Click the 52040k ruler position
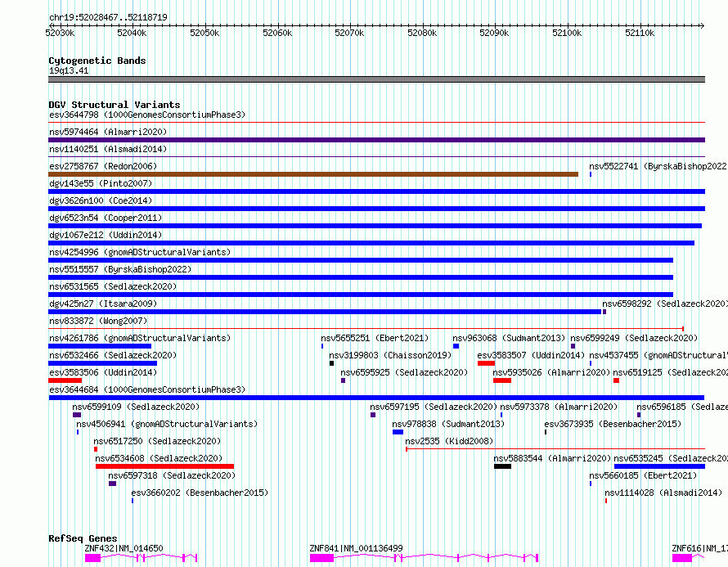The width and height of the screenshot is (728, 567). (132, 33)
